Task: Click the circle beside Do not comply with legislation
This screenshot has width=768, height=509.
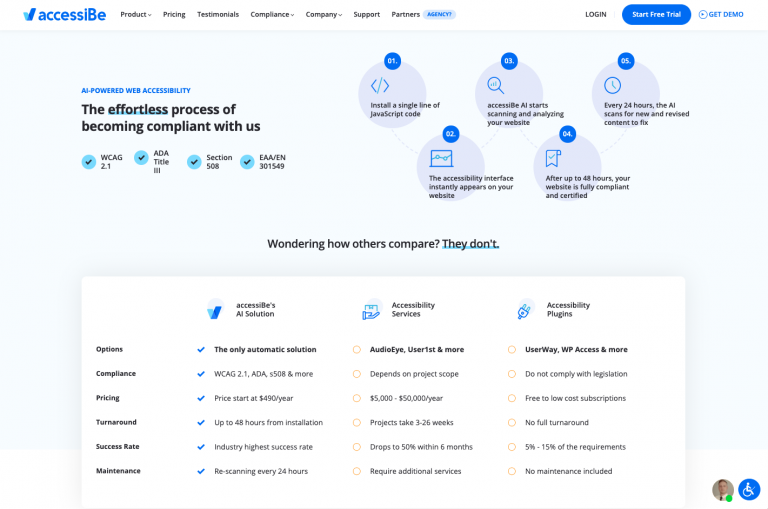Action: pos(512,374)
